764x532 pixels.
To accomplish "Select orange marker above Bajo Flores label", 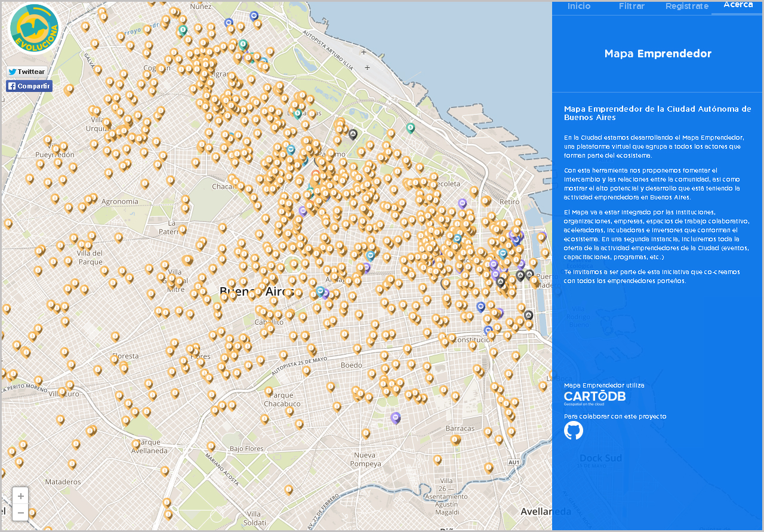I will 211,446.
